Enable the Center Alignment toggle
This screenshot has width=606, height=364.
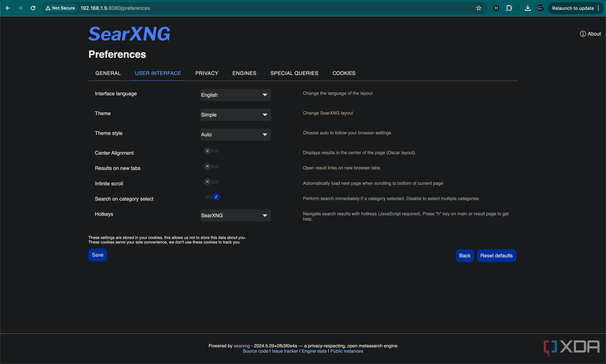211,151
